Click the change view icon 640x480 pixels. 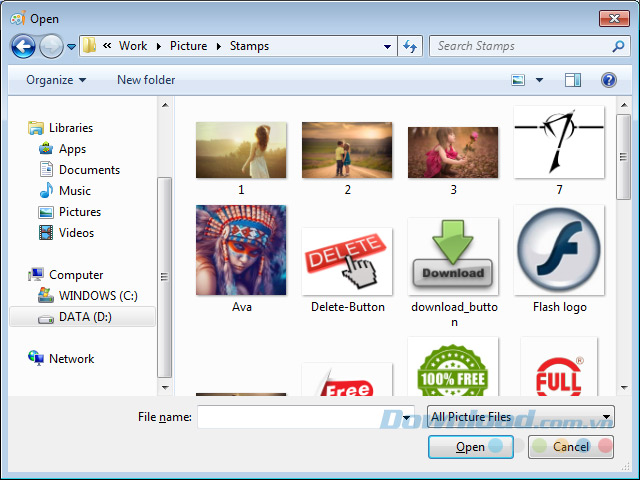[x=519, y=80]
